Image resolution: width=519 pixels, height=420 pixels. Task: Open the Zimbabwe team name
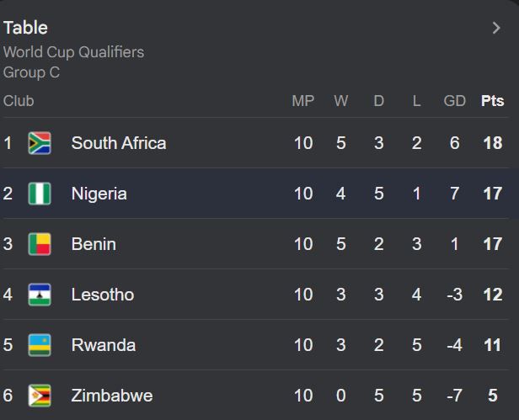tap(112, 396)
